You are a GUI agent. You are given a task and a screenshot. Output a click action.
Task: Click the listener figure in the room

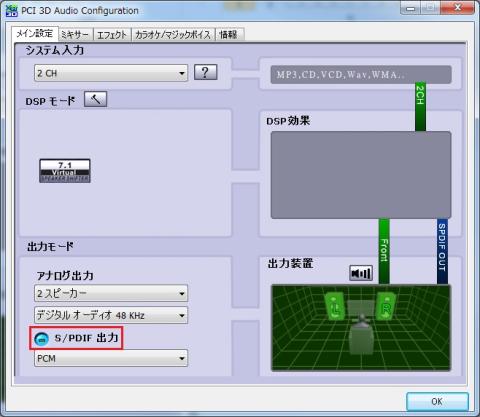(362, 335)
